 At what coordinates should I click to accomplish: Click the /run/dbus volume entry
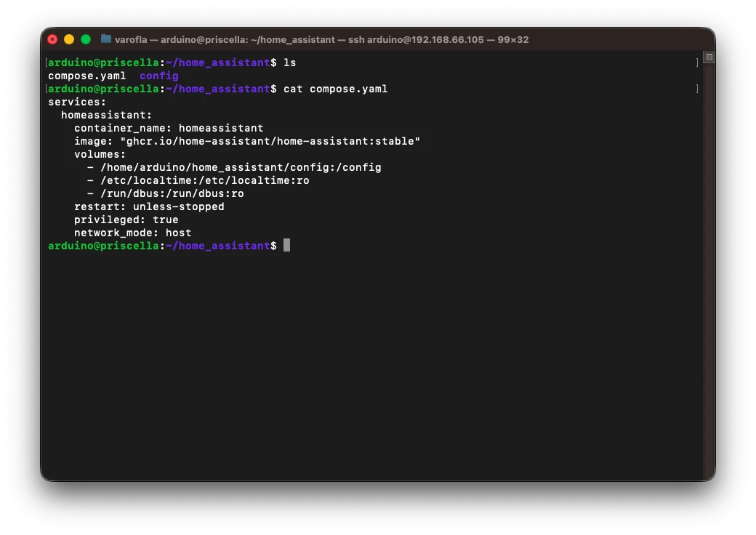click(172, 193)
